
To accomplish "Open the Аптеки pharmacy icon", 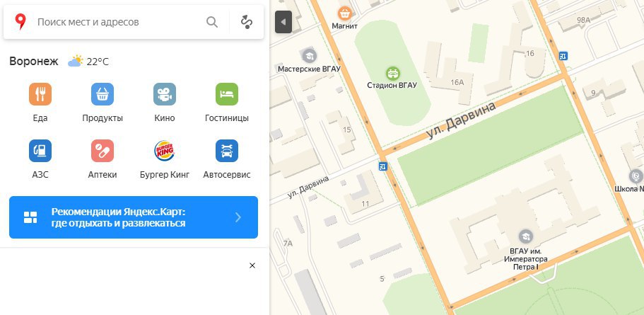I will (x=103, y=151).
